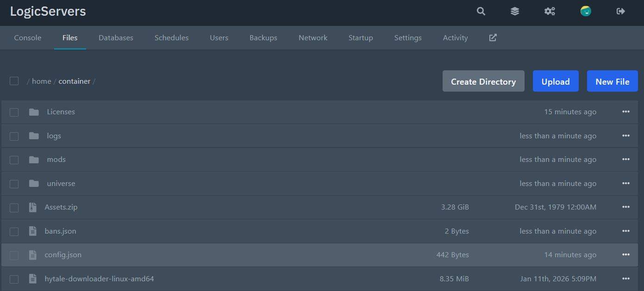
Task: Click the folder icon next to mods
Action: pyautogui.click(x=34, y=159)
